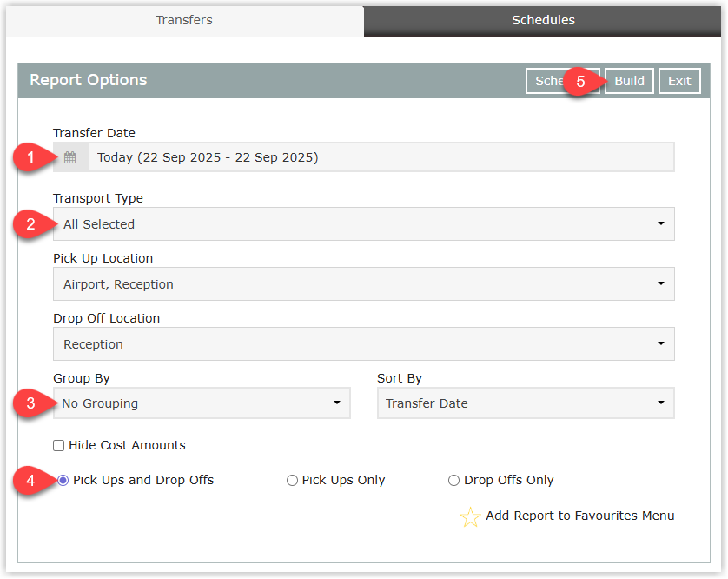Open the Transport Type dropdown

(x=363, y=224)
